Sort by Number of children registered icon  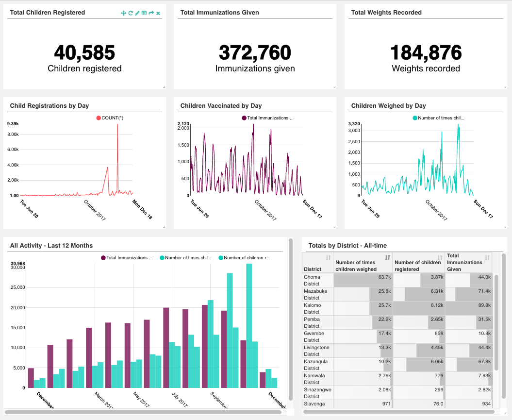point(440,258)
